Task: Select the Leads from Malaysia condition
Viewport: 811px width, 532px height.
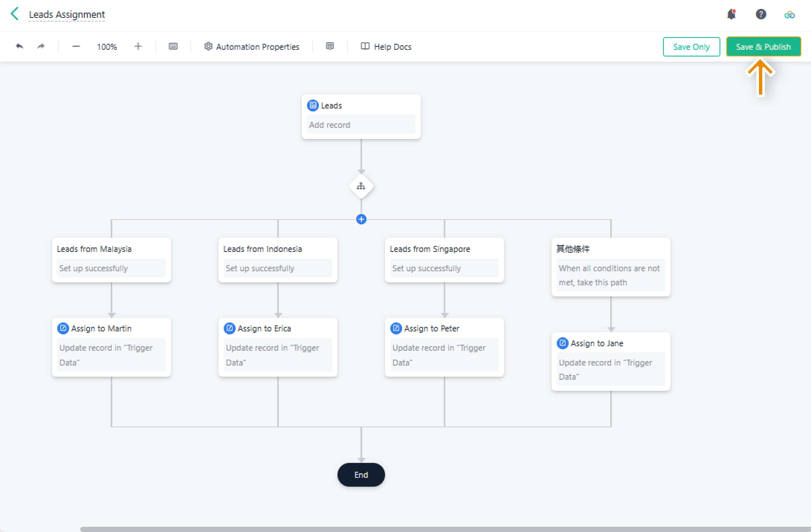Action: pos(111,259)
